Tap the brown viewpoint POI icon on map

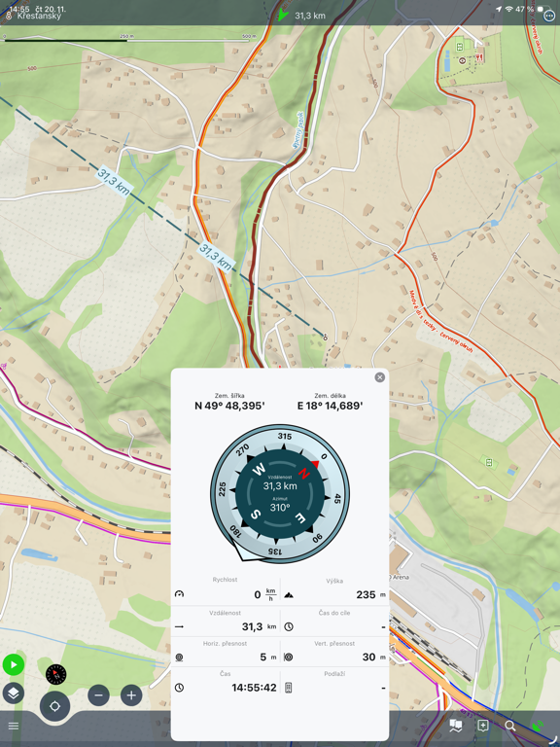pyautogui.click(x=462, y=60)
